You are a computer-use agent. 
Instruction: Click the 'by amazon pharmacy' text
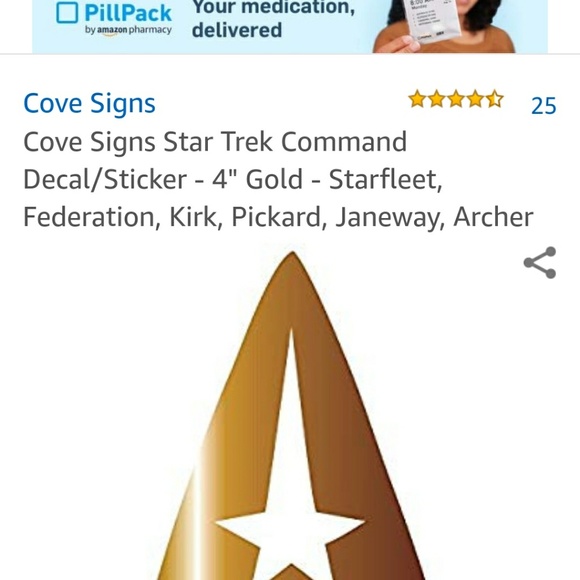[x=128, y=30]
